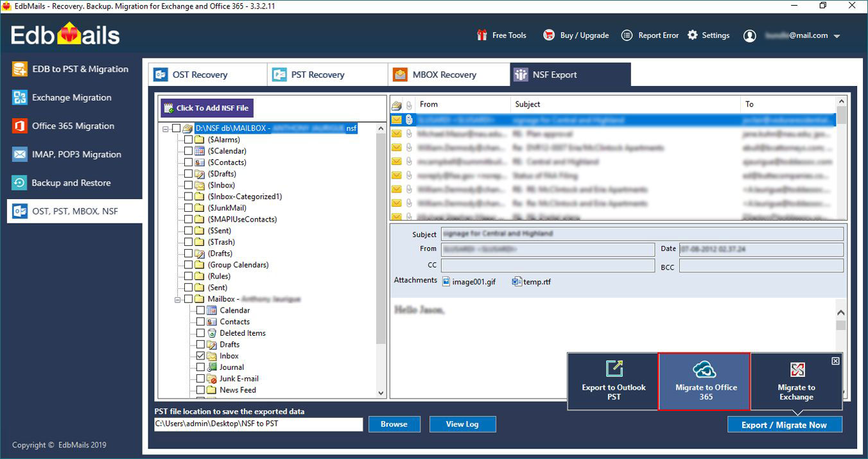The image size is (868, 459).
Task: Click Migrate to Office 365 cloud icon
Action: click(x=704, y=369)
